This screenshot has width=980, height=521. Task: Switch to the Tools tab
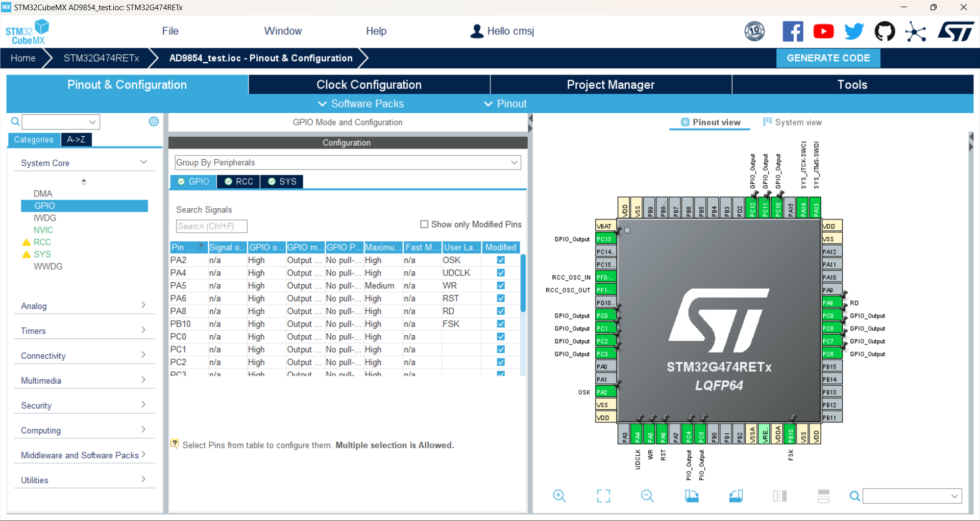[x=852, y=85]
